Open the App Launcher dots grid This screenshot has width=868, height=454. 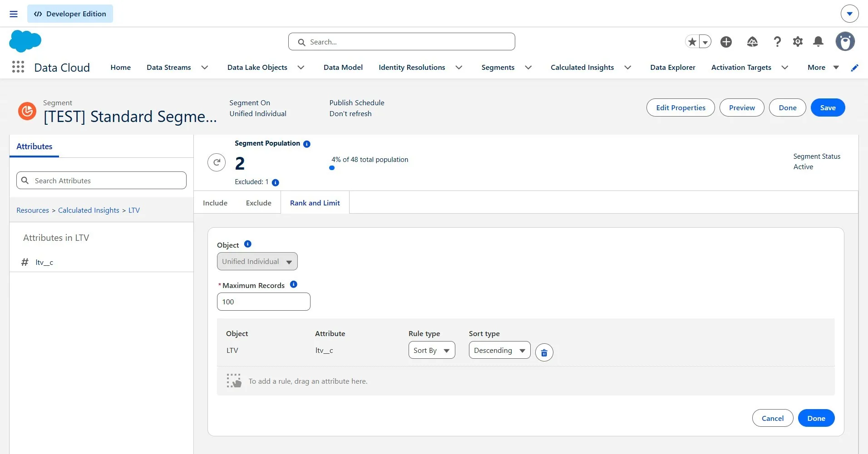tap(18, 67)
